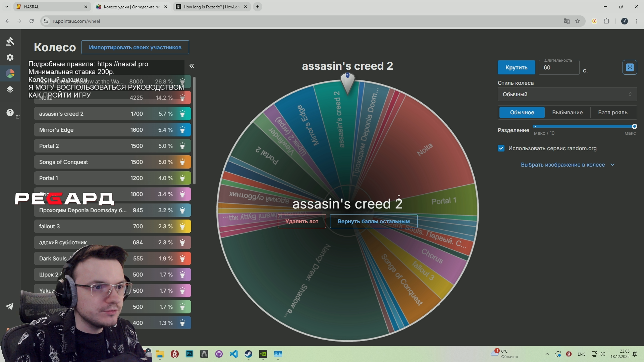Screen dimensions: 644x362
Task: Click the Разделение slider handle
Action: pyautogui.click(x=634, y=127)
